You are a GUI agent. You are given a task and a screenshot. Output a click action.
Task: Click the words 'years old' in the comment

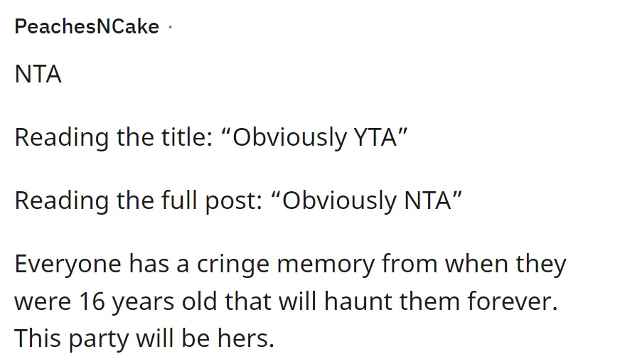(x=164, y=301)
